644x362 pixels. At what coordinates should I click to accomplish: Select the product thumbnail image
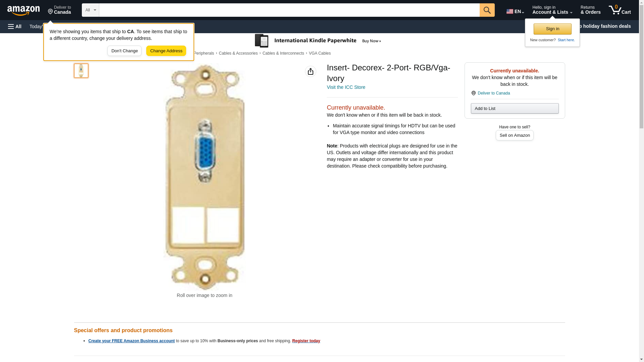point(81,71)
